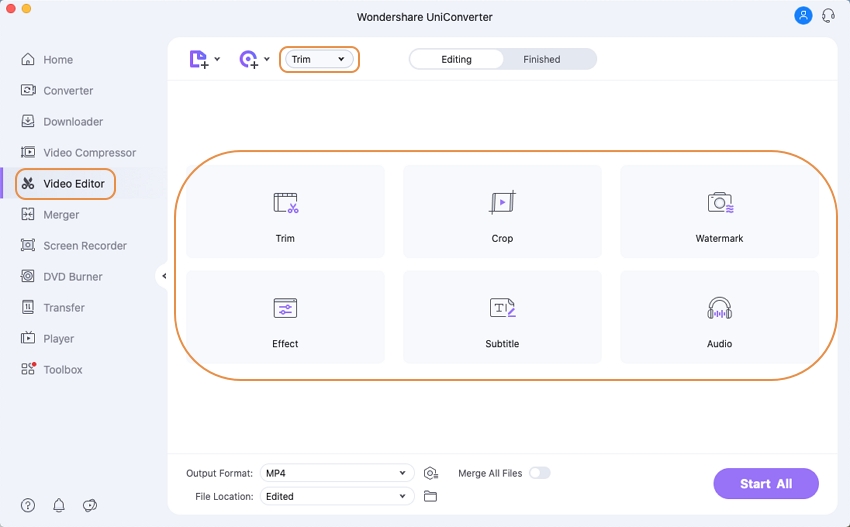Switch to the Finished tab

(541, 60)
